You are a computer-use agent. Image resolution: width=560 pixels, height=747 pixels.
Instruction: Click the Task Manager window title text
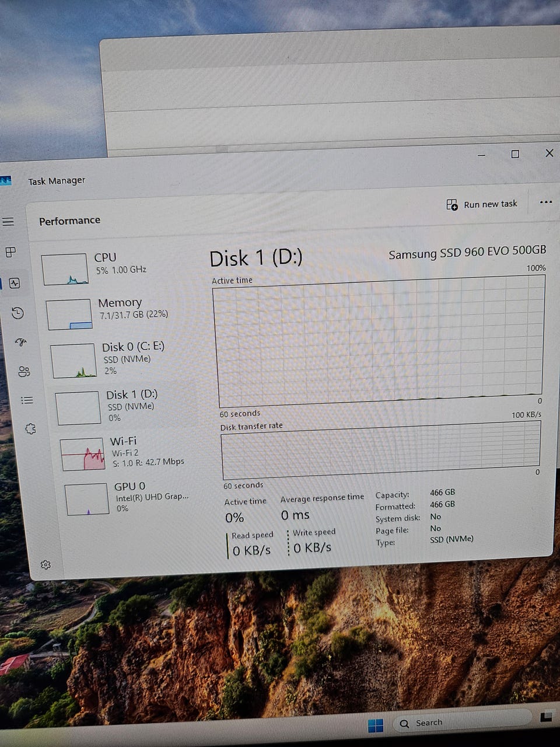click(x=57, y=181)
